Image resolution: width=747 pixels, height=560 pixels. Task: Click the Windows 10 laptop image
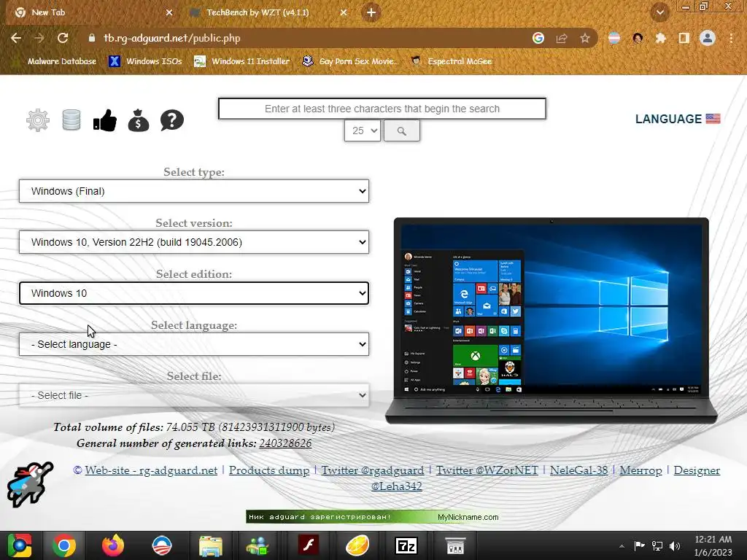[x=551, y=321]
